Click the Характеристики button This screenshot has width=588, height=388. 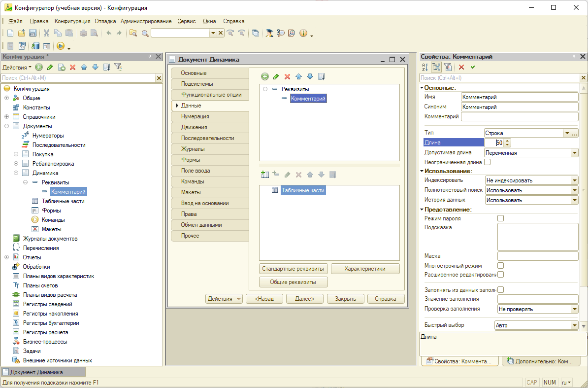pyautogui.click(x=365, y=269)
